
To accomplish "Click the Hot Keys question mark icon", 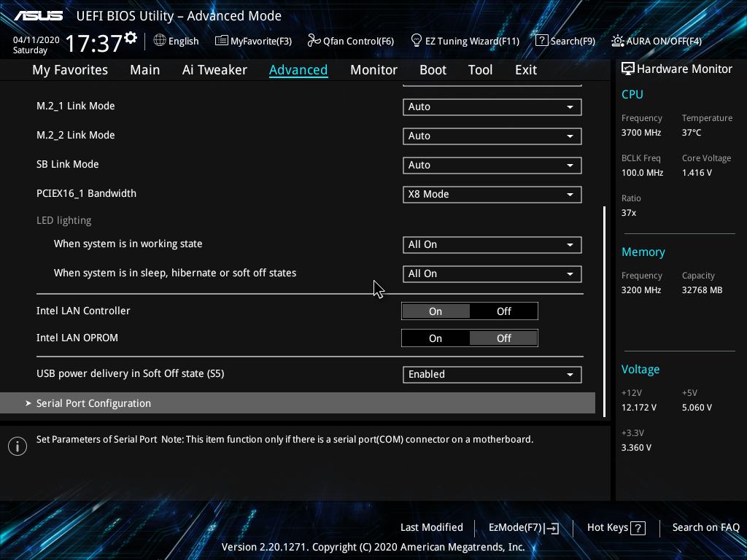I will point(638,528).
